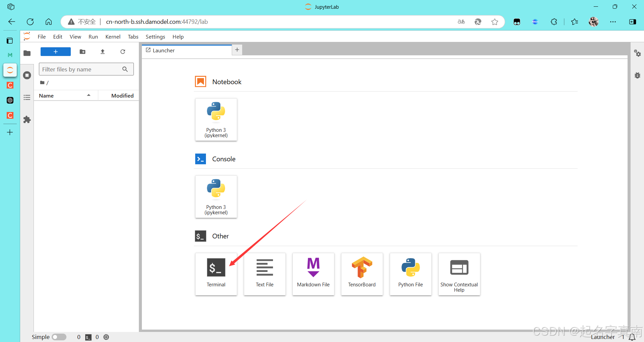
Task: Start Python 3 console under Console
Action: click(216, 196)
